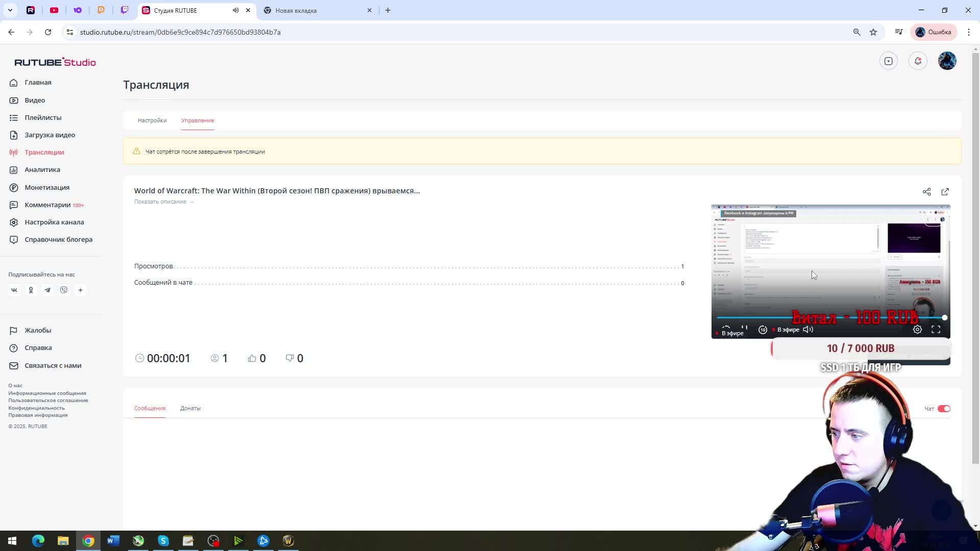980x551 pixels.
Task: Click the stream title text
Action: point(277,191)
